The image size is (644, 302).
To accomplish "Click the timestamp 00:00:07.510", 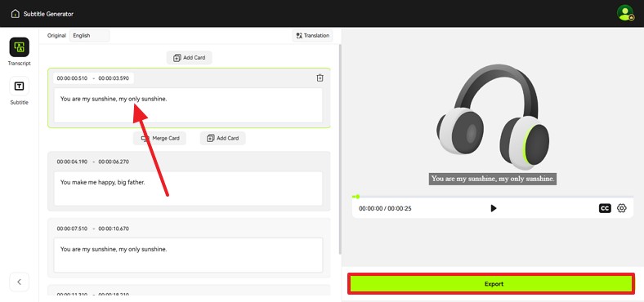I will click(72, 229).
